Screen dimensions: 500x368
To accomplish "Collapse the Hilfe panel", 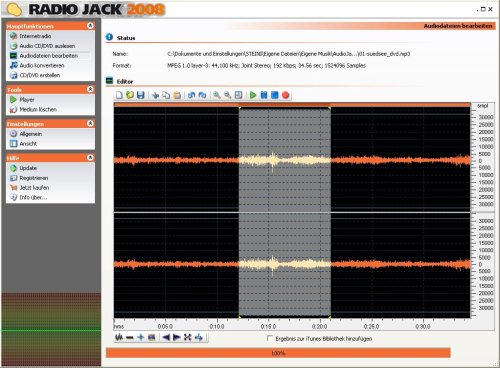I will pos(90,157).
